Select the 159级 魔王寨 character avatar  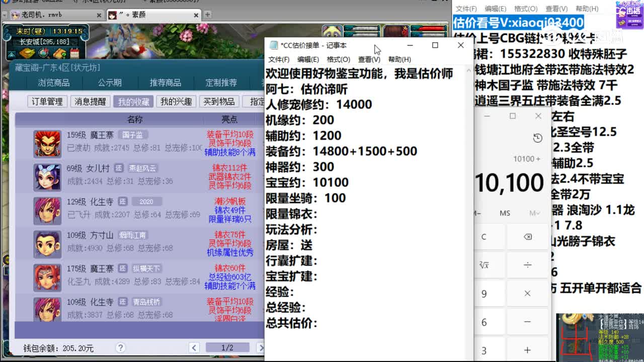click(x=47, y=144)
